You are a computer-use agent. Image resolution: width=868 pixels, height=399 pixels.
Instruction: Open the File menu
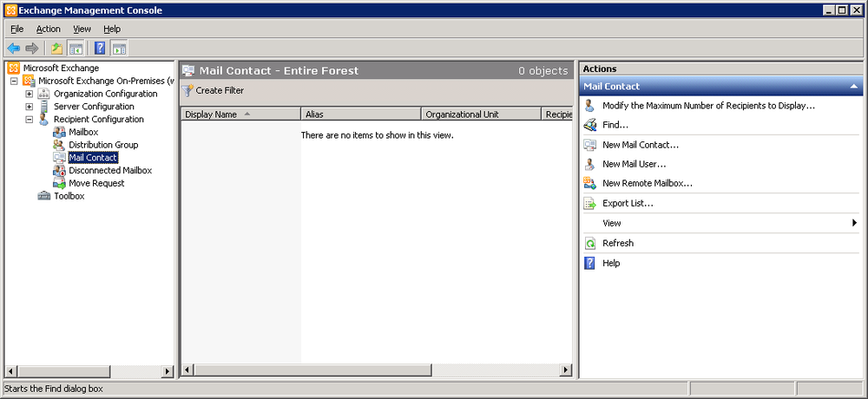[17, 29]
